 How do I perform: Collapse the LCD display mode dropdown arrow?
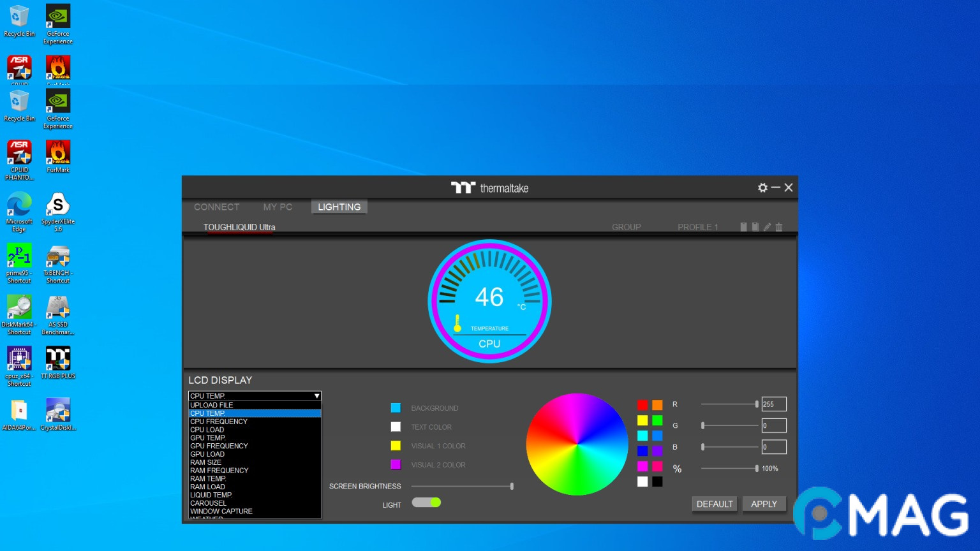point(316,396)
